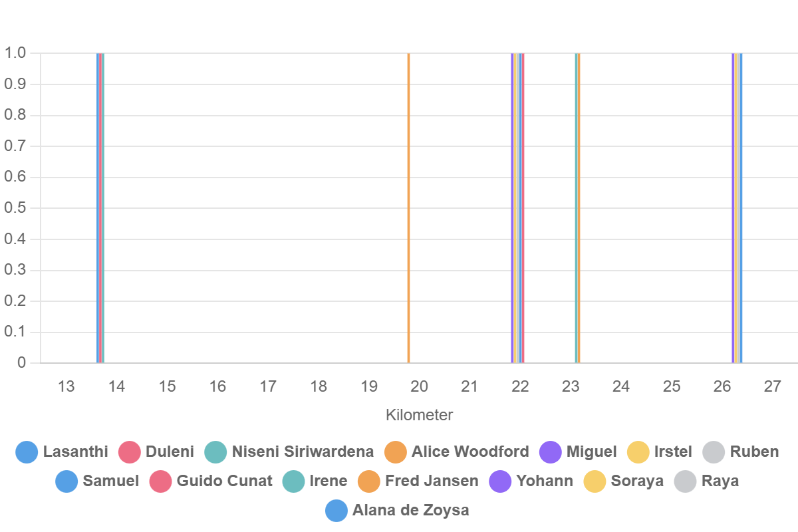Toggle the Fred Jansen dataset label
The image size is (798, 532).
[x=431, y=481]
